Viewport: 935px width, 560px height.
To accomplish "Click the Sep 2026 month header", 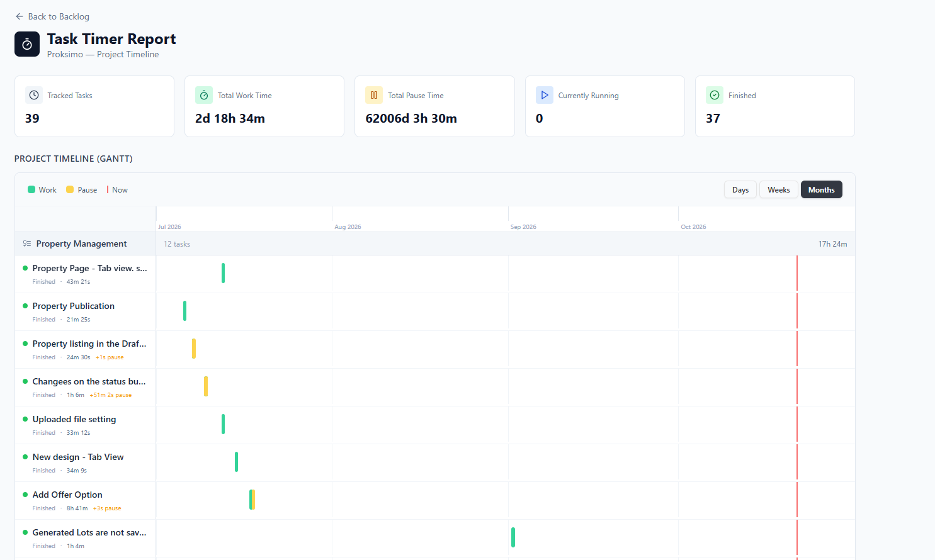I will pyautogui.click(x=523, y=227).
